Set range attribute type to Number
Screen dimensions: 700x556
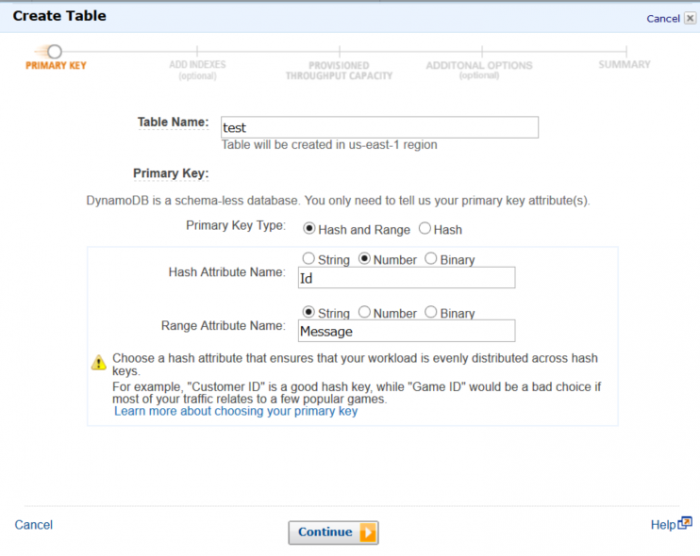click(364, 312)
